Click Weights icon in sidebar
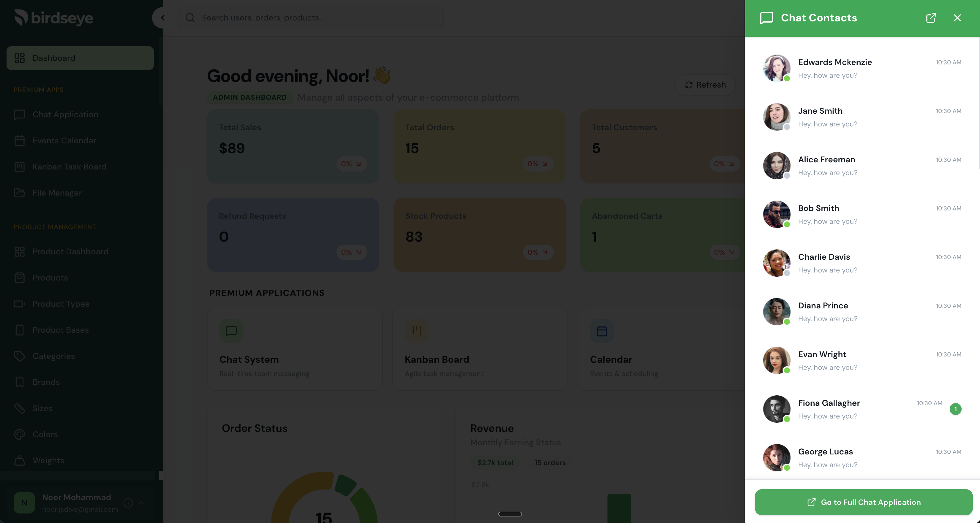Viewport: 980px width, 523px height. tap(19, 461)
